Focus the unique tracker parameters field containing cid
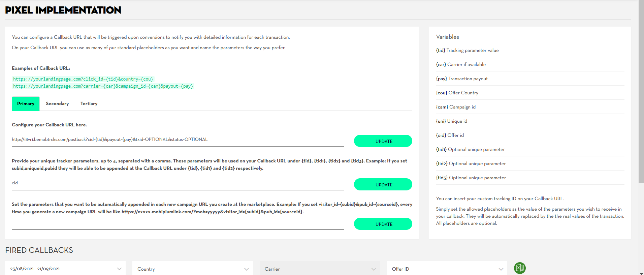644x275 pixels. pos(178,183)
